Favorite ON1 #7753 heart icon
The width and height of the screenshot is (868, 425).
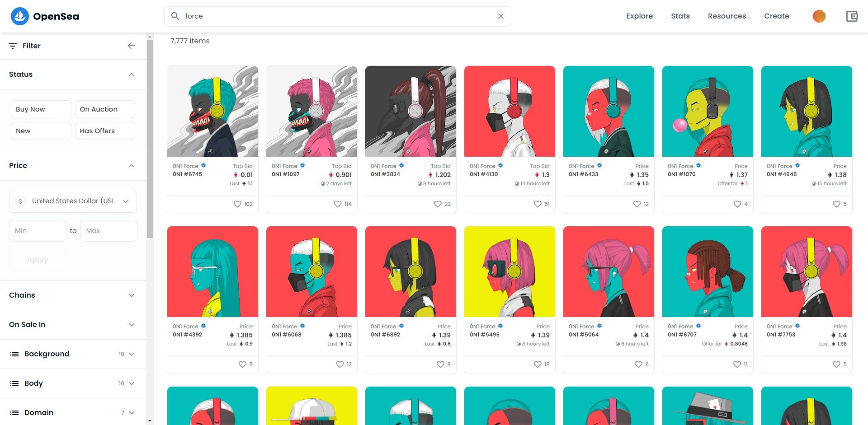(x=836, y=364)
